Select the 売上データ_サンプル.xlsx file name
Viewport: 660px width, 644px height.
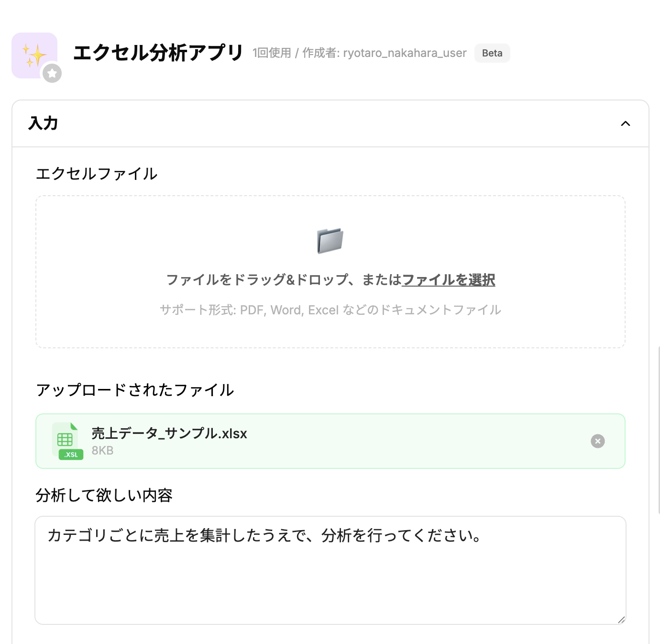pyautogui.click(x=169, y=433)
